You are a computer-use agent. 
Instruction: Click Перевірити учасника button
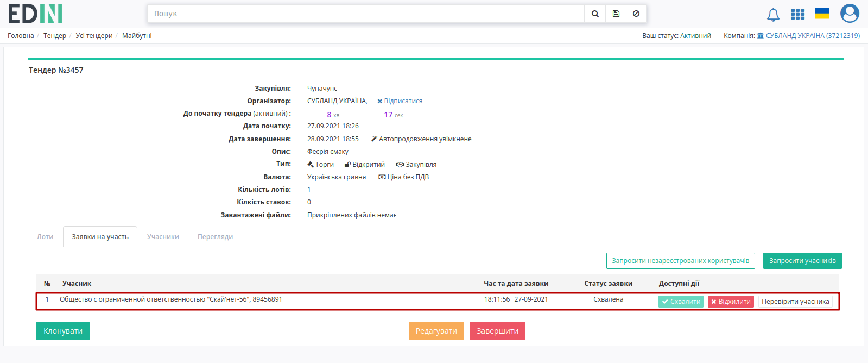tap(795, 302)
